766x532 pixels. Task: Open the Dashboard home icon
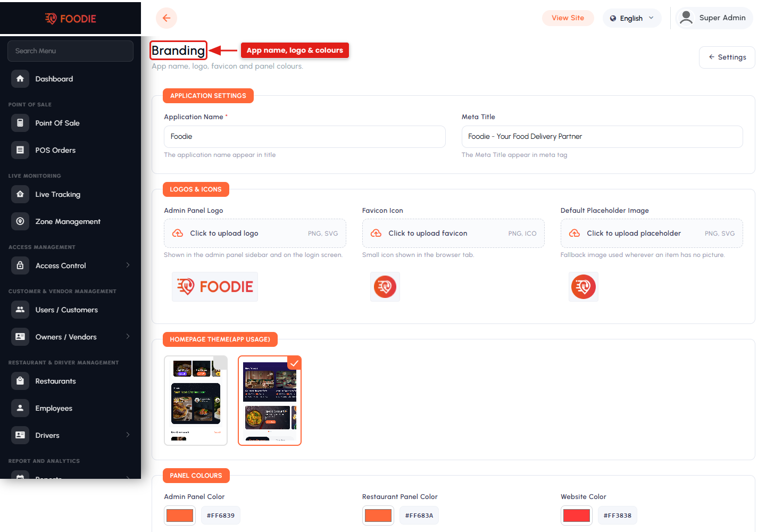coord(20,79)
